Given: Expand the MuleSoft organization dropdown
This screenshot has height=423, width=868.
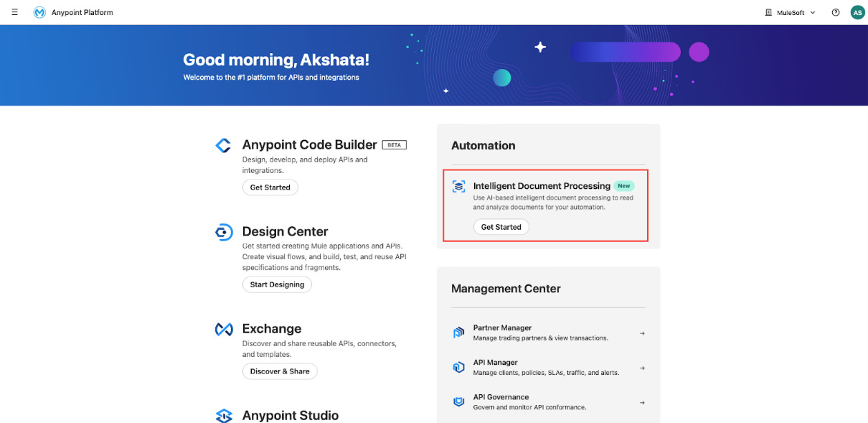Looking at the screenshot, I should click(790, 12).
